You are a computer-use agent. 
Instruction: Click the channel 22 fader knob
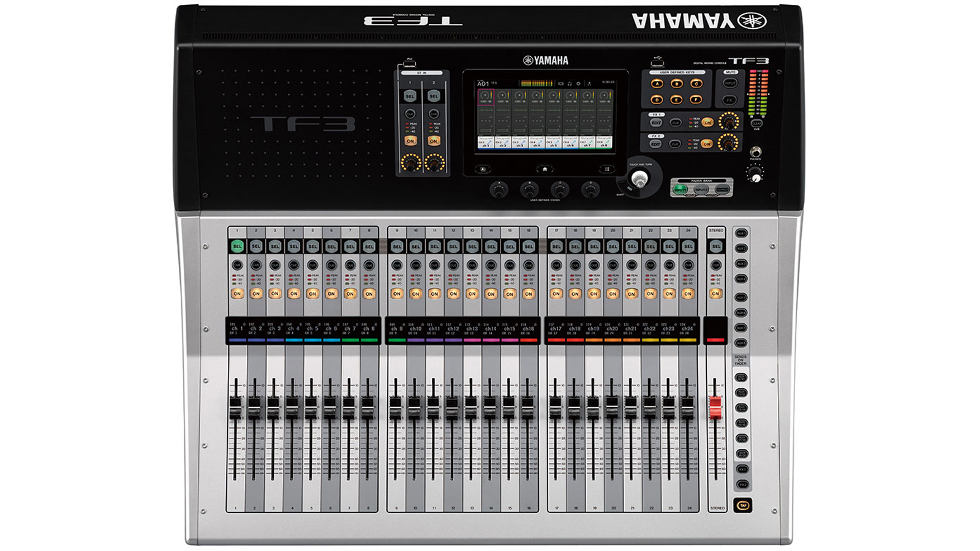pyautogui.click(x=649, y=408)
